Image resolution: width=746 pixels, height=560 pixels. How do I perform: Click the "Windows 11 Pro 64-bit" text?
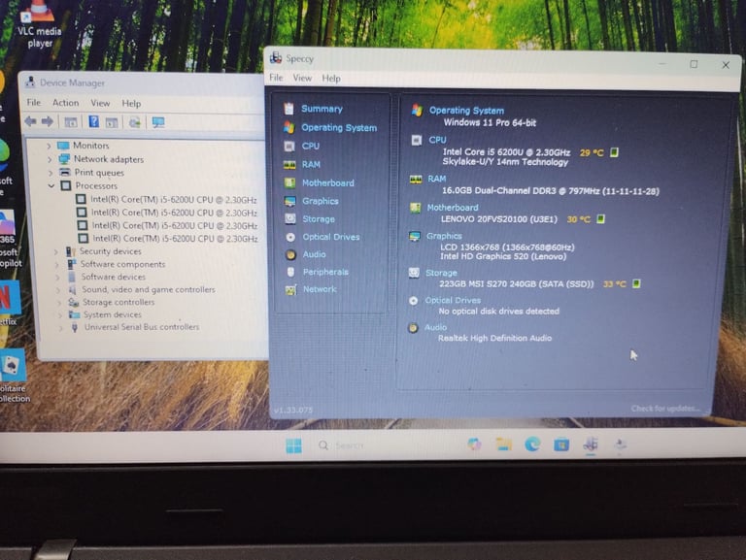(x=490, y=122)
